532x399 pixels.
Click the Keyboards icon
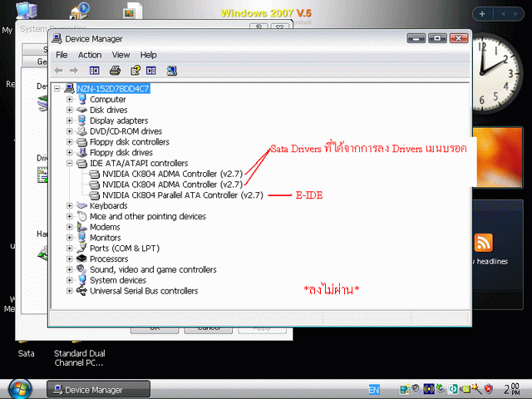pos(81,205)
